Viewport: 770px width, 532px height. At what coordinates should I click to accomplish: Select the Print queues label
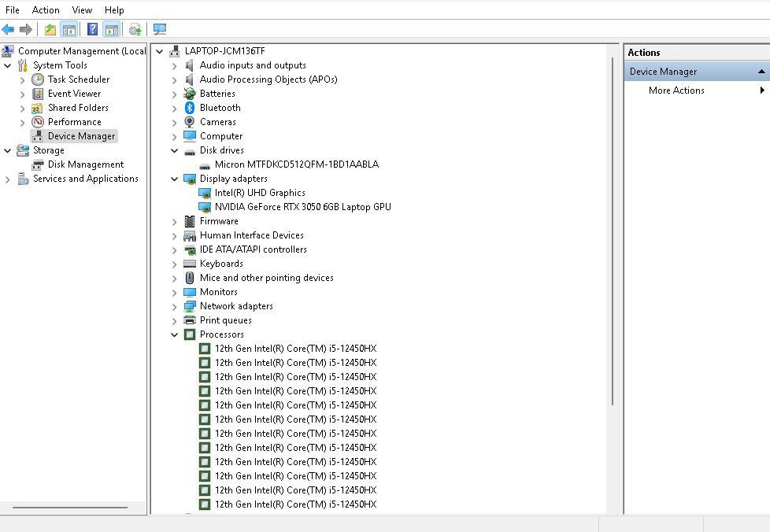pos(225,320)
